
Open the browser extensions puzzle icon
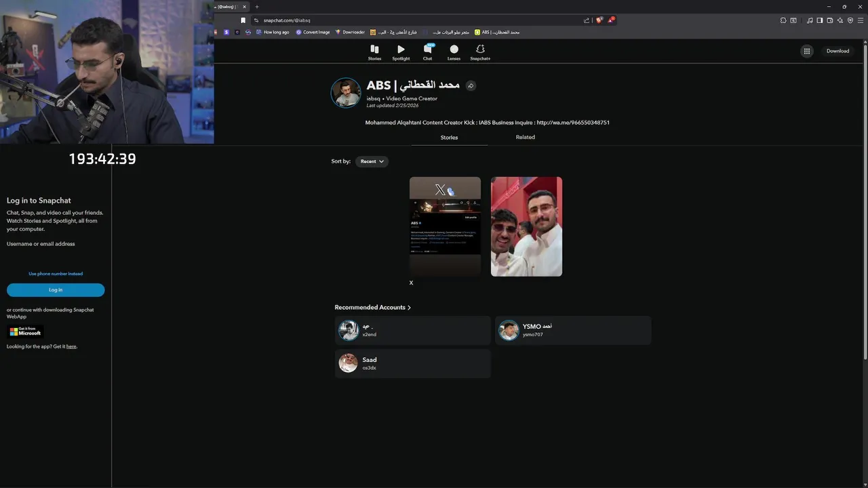[783, 20]
